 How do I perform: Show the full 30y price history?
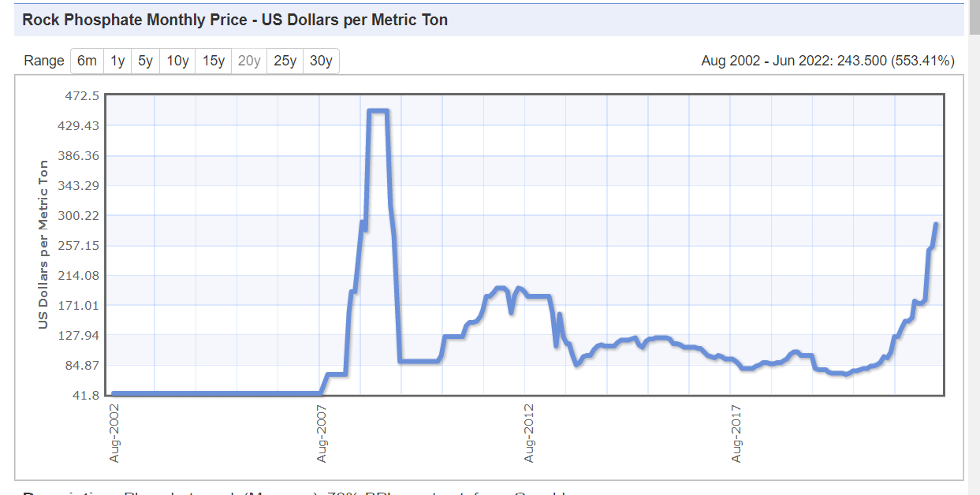[x=321, y=61]
